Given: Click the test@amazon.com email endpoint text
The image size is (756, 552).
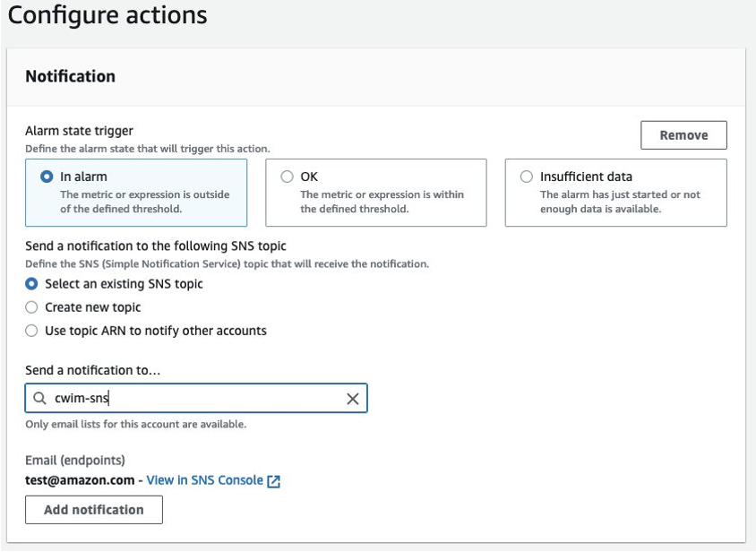Looking at the screenshot, I should coord(80,480).
